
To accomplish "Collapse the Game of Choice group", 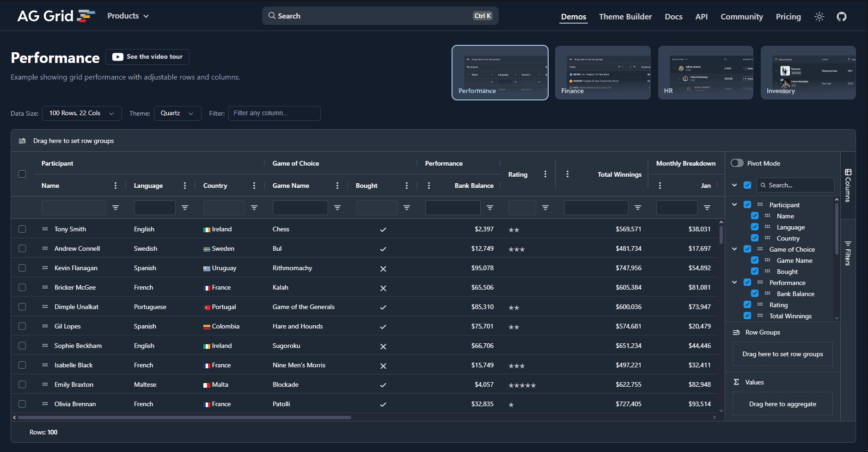I will click(734, 249).
